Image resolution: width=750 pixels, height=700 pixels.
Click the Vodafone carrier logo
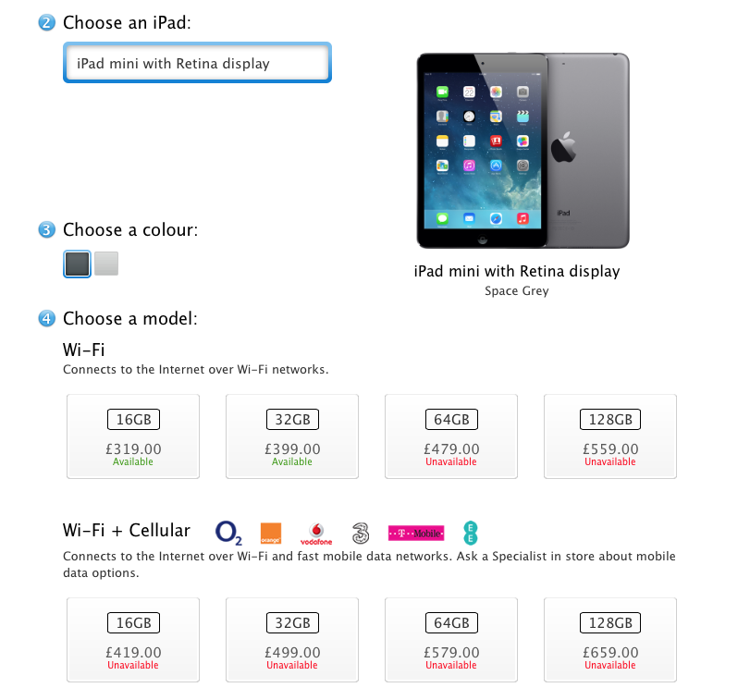[x=316, y=534]
